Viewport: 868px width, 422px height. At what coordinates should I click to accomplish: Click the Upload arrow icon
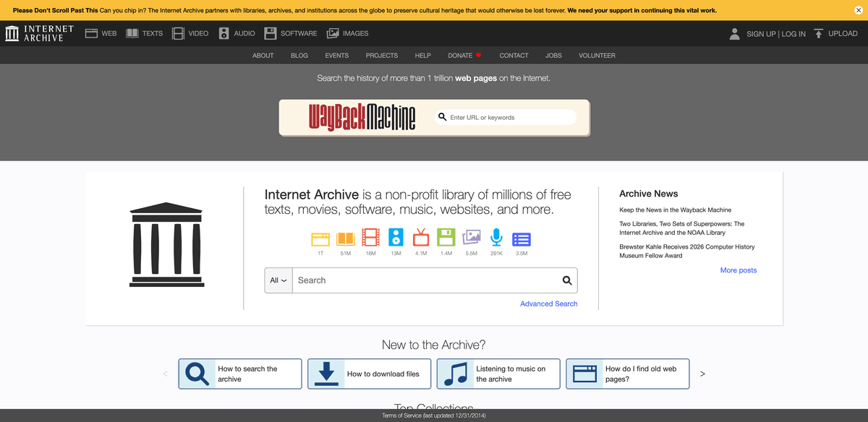coord(819,33)
